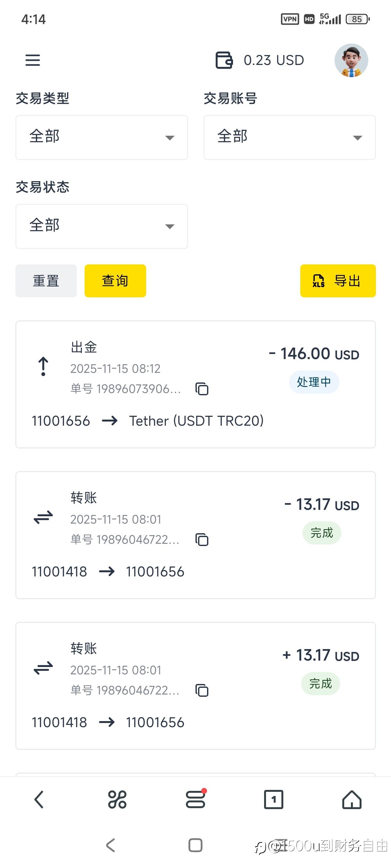
Task: Open browser menu with red dot
Action: point(196,799)
